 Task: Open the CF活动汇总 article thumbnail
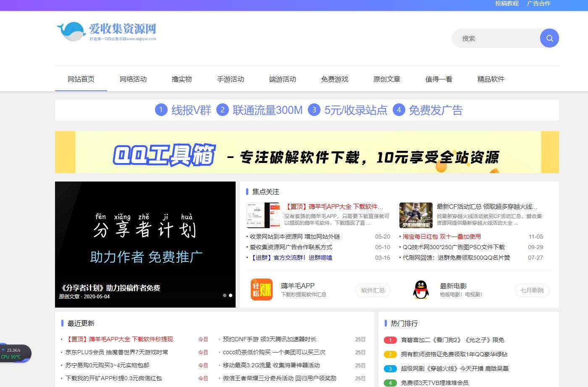coord(416,215)
